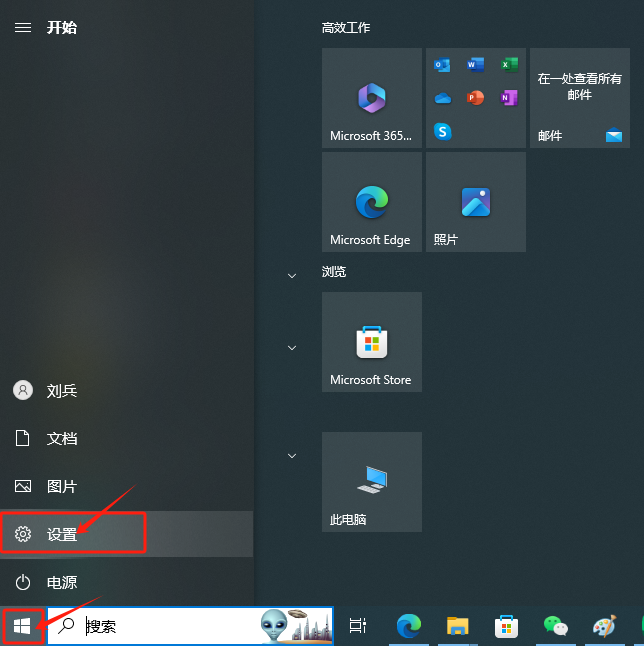This screenshot has height=646, width=644.
Task: Click the WeChat icon in the taskbar
Action: click(555, 626)
